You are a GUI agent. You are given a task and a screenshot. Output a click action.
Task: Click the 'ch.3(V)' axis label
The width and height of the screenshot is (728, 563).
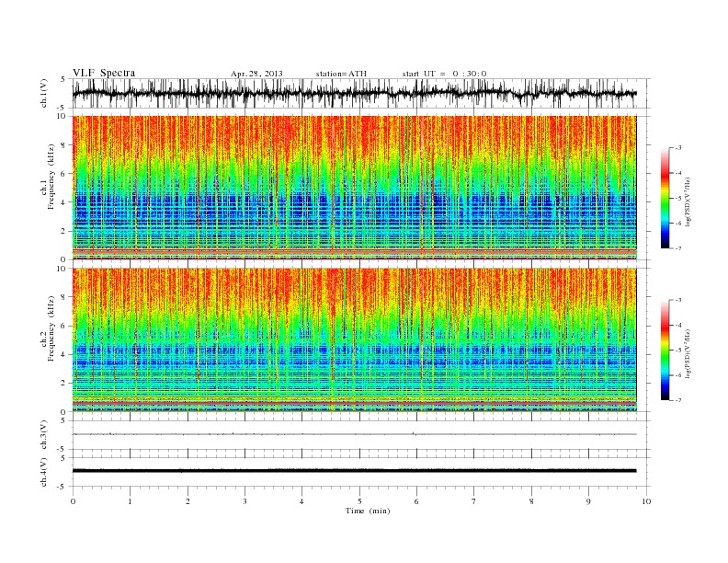coord(44,435)
